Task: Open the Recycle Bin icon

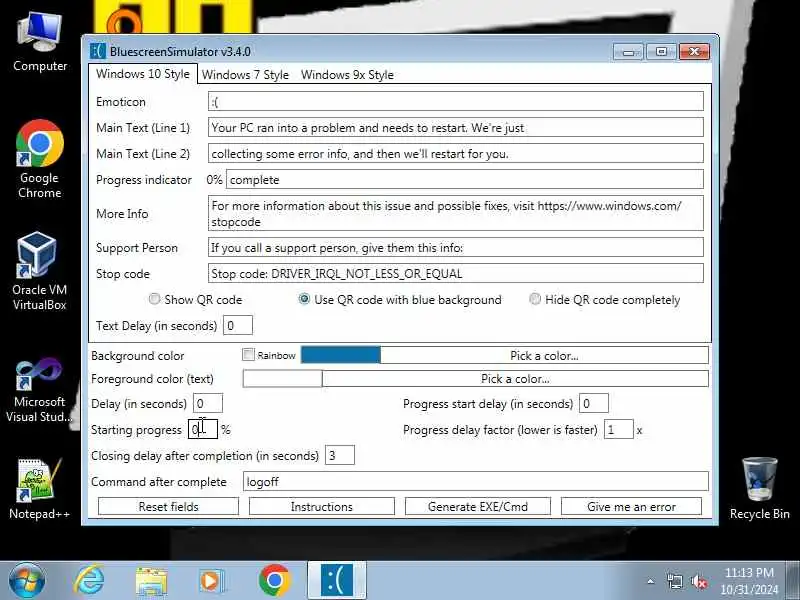Action: (759, 489)
